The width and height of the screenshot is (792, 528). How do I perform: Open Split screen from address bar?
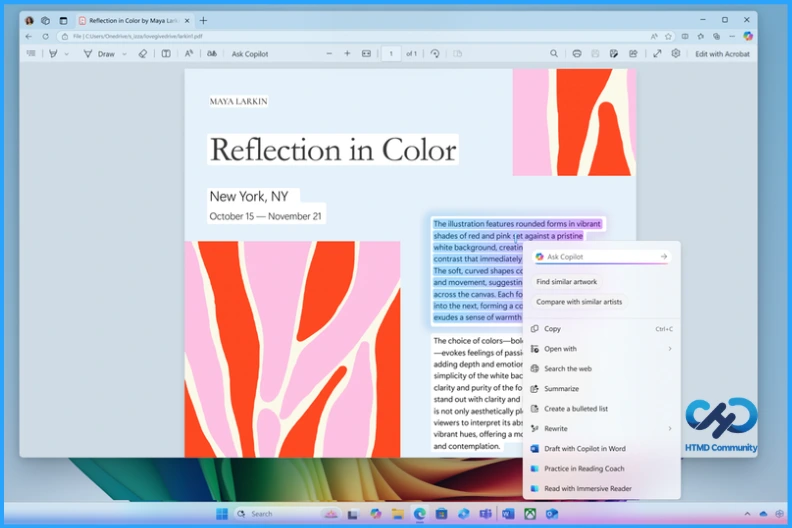click(x=685, y=36)
